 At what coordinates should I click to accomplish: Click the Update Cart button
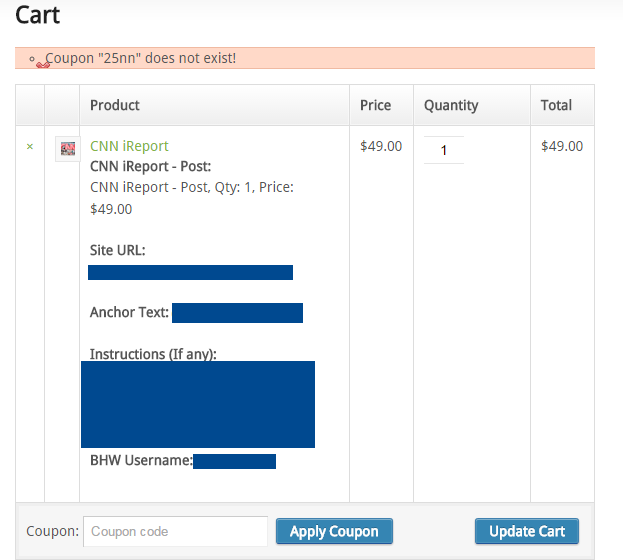pyautogui.click(x=527, y=531)
